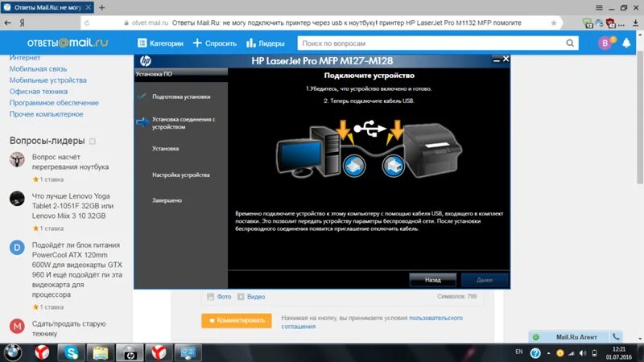Select Установка соединения с устройством step
The height and width of the screenshot is (362, 644).
point(184,123)
